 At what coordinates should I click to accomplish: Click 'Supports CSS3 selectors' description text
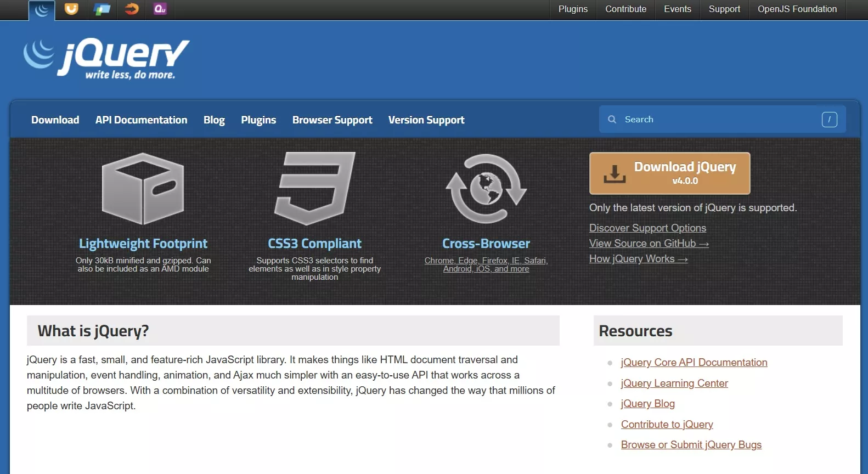click(x=314, y=269)
